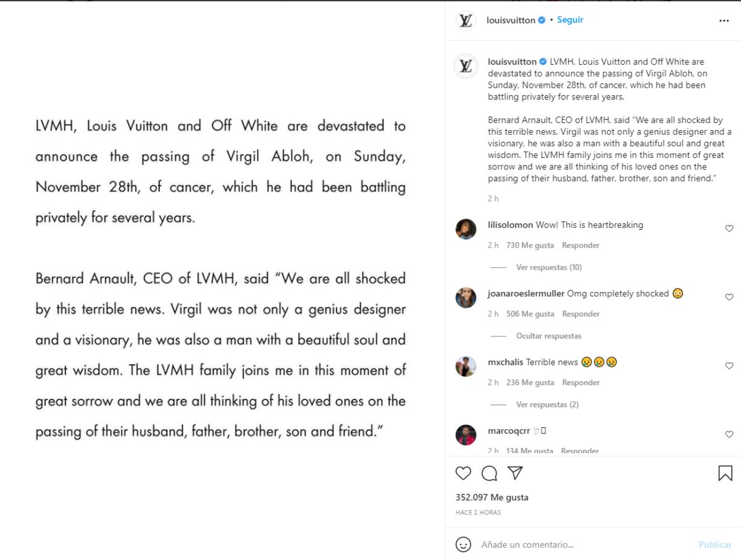
Task: View likes list 352.097 Me gusta
Action: click(492, 497)
